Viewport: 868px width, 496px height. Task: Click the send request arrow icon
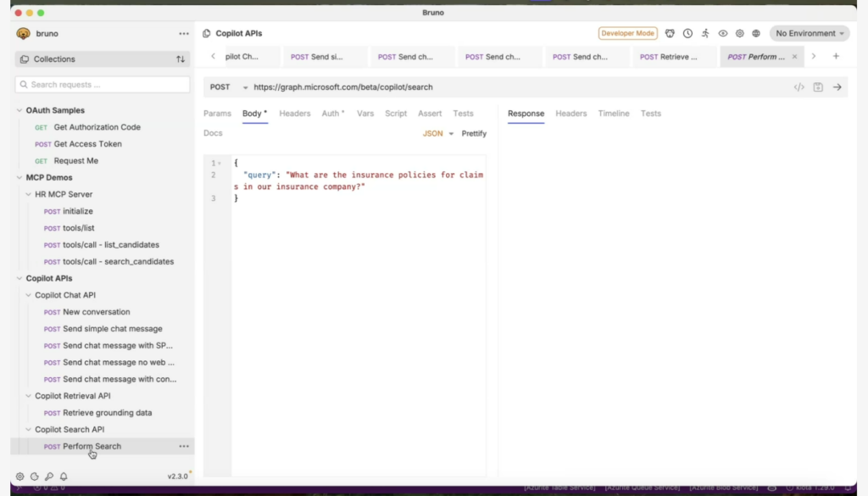pyautogui.click(x=837, y=87)
